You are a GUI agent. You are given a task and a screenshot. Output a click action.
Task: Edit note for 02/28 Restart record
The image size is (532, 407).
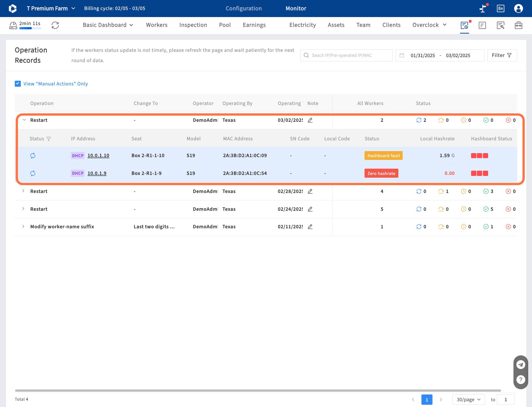310,191
